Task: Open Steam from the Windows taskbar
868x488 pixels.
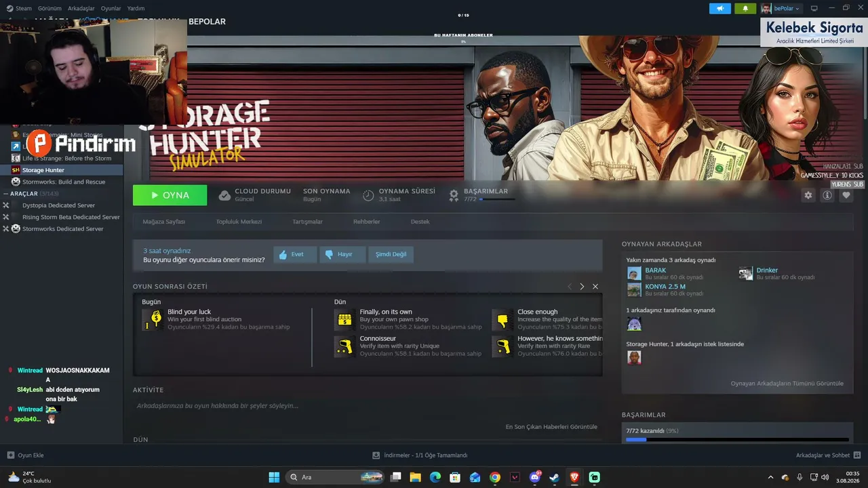Action: [x=555, y=477]
